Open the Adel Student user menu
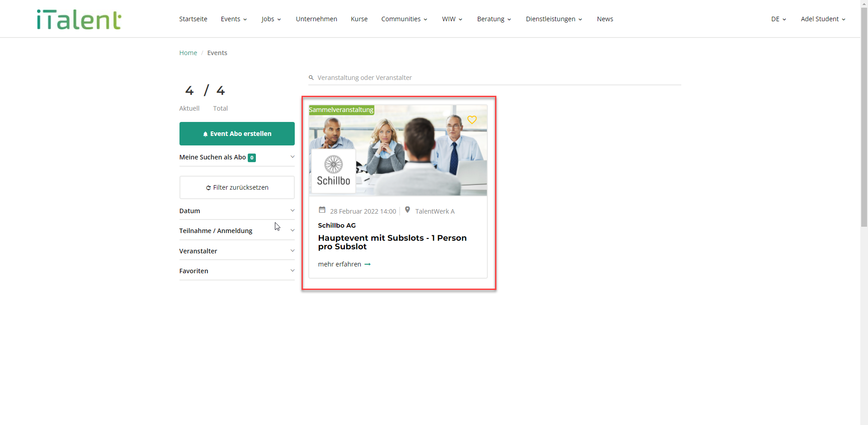 [823, 19]
